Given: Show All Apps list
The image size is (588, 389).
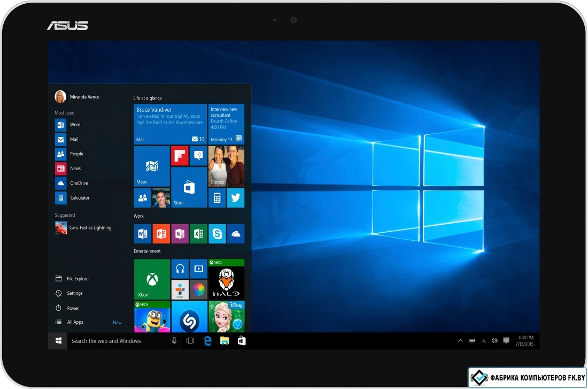Looking at the screenshot, I should point(69,322).
